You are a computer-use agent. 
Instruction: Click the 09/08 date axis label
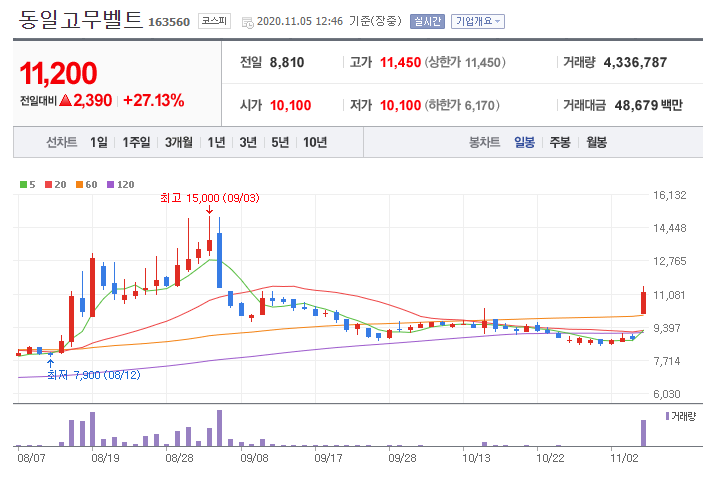(254, 458)
